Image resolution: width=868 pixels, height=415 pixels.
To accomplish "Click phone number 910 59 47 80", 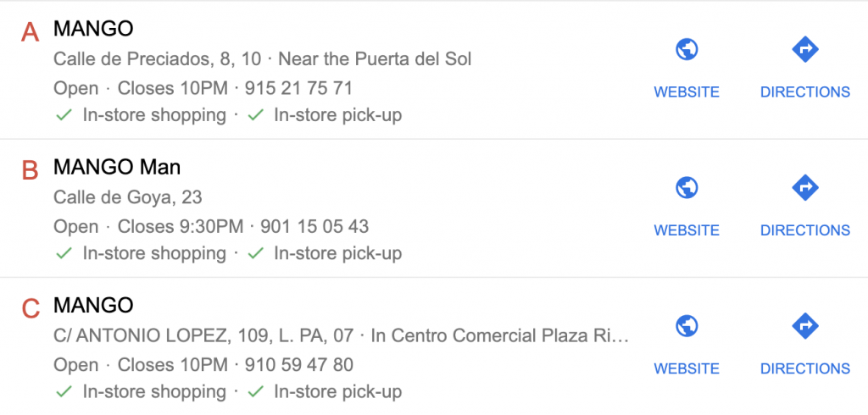I will click(x=298, y=365).
